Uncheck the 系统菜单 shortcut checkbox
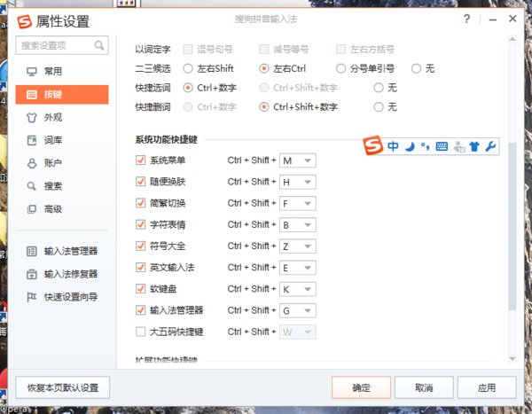The image size is (532, 414). coord(140,160)
